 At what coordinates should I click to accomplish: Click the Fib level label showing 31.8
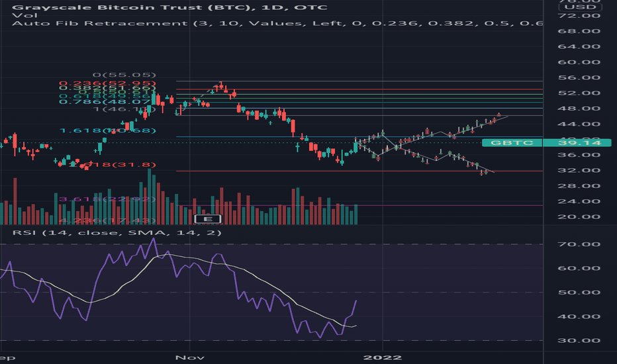(x=113, y=165)
